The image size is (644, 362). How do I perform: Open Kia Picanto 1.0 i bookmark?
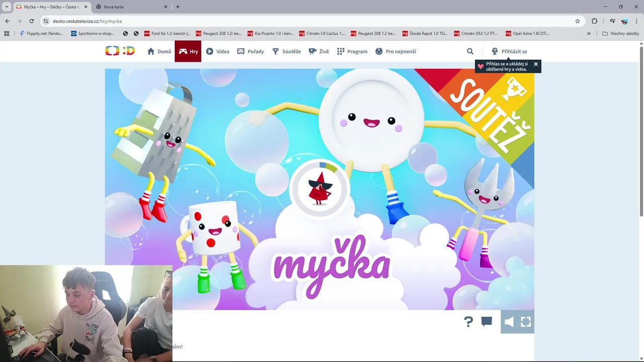click(270, 34)
